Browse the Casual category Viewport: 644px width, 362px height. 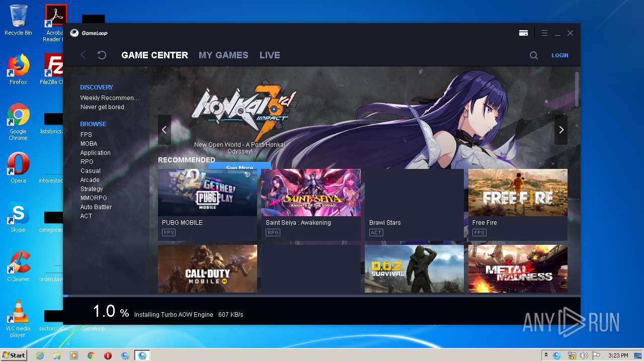[90, 171]
